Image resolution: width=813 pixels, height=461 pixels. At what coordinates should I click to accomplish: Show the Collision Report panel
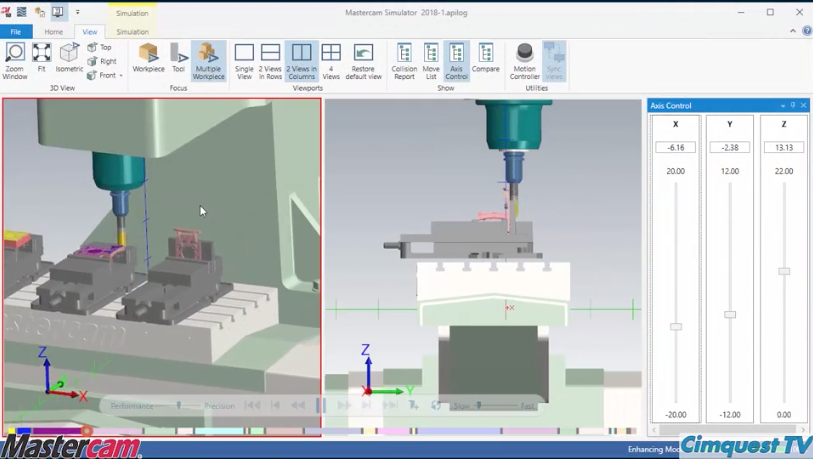[404, 61]
